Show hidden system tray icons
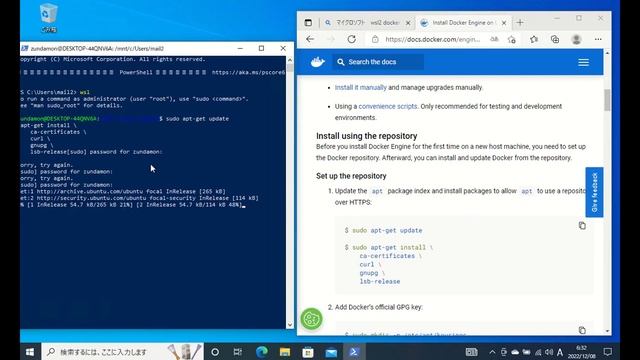 pos(492,352)
